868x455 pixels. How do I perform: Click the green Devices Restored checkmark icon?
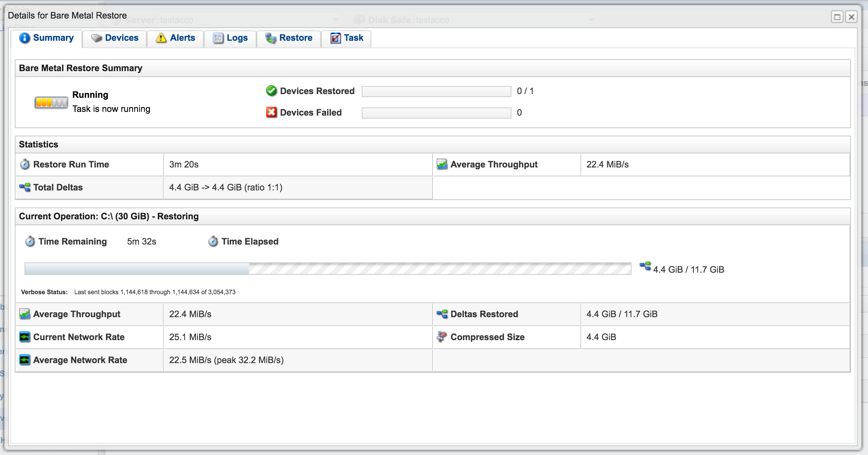[x=271, y=91]
